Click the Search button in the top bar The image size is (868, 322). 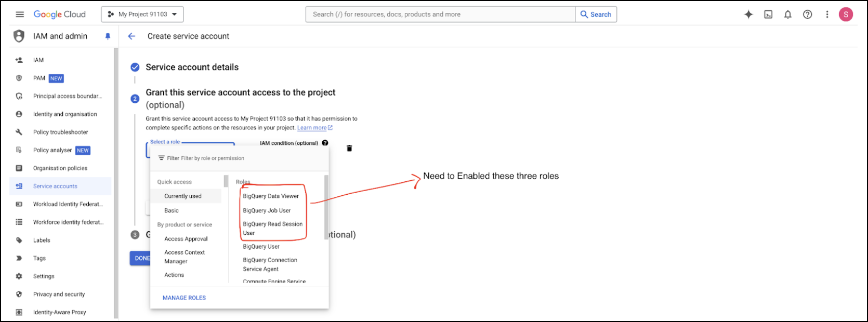click(596, 15)
